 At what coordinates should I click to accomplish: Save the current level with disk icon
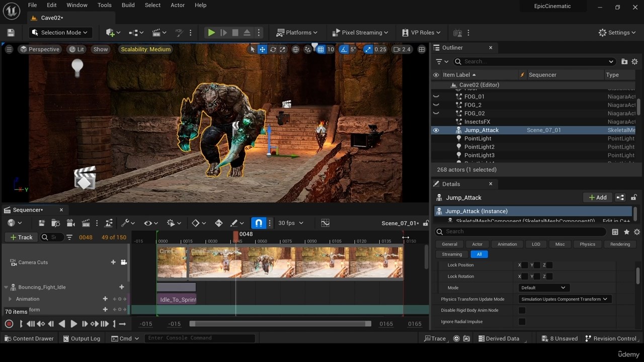coord(11,33)
